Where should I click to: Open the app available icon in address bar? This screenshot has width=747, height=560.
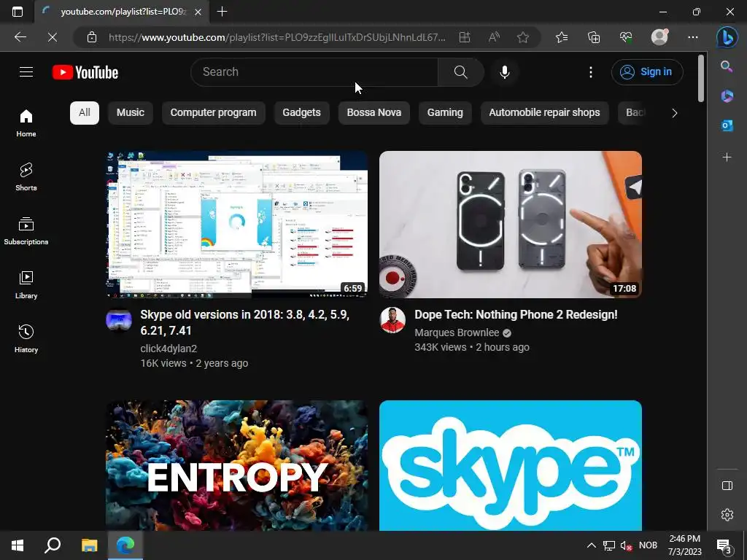(x=465, y=37)
